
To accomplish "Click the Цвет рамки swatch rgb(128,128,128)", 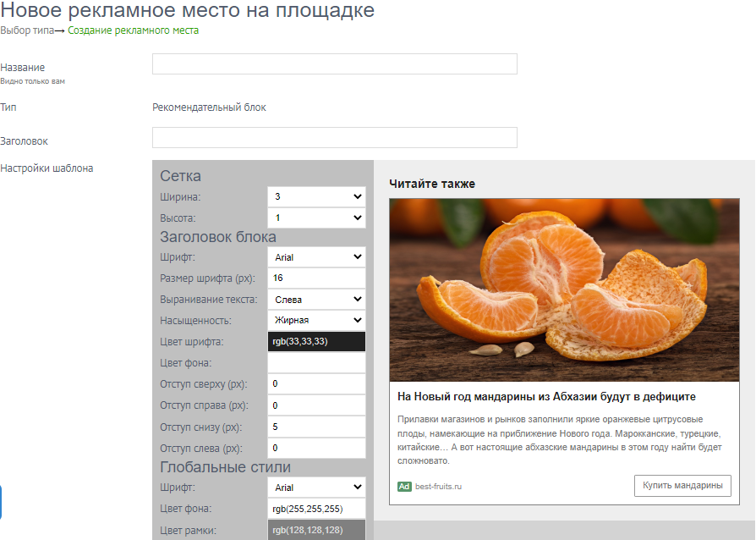I will point(316,530).
